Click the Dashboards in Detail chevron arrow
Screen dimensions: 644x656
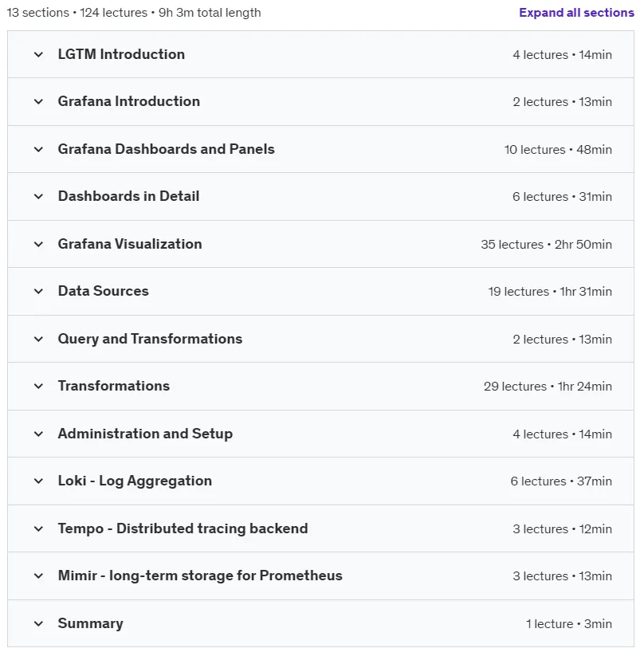(x=38, y=197)
